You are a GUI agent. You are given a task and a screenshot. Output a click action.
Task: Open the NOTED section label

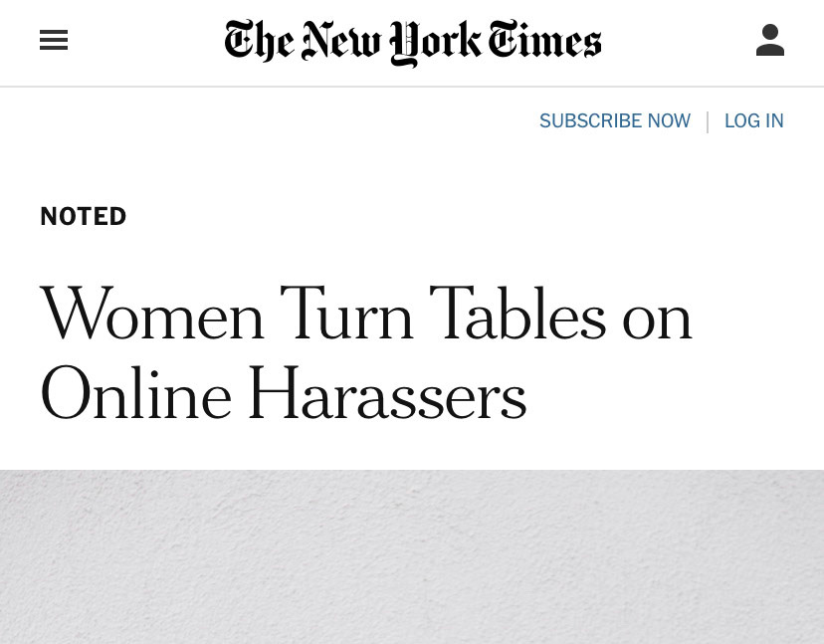coord(84,217)
